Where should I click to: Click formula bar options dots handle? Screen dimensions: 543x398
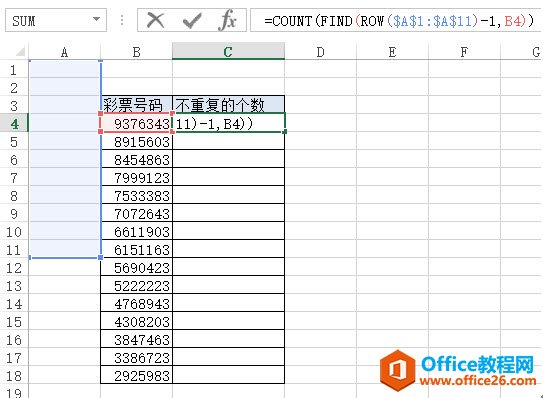[x=122, y=20]
